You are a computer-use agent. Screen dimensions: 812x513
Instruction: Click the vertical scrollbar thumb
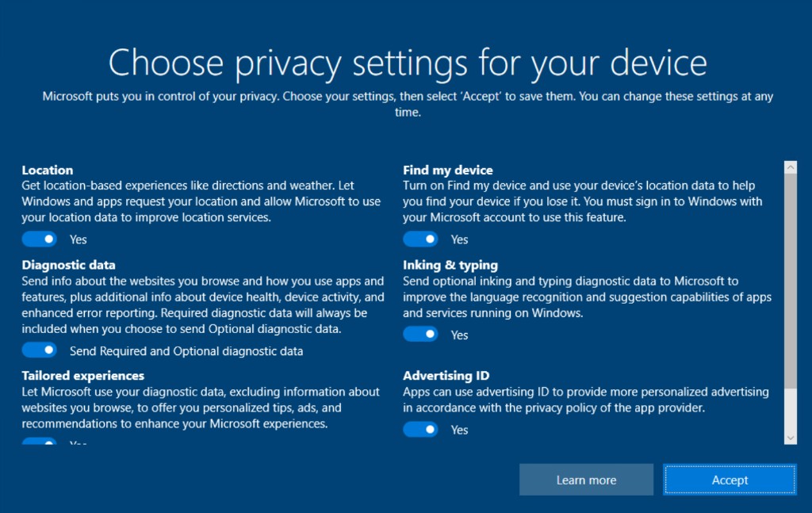pyautogui.click(x=791, y=281)
